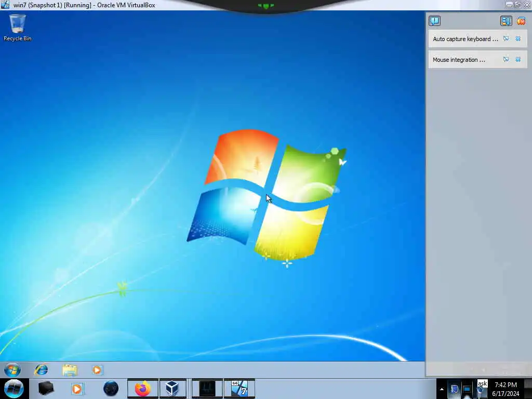The image size is (532, 399).
Task: Click the Auto capture keyboard notification text
Action: pyautogui.click(x=465, y=39)
